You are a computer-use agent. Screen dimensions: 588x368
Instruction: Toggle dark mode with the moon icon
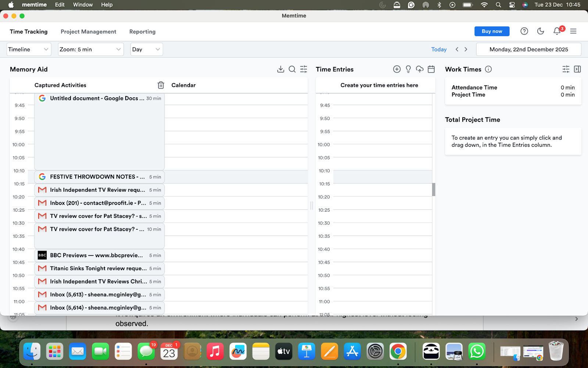(540, 31)
